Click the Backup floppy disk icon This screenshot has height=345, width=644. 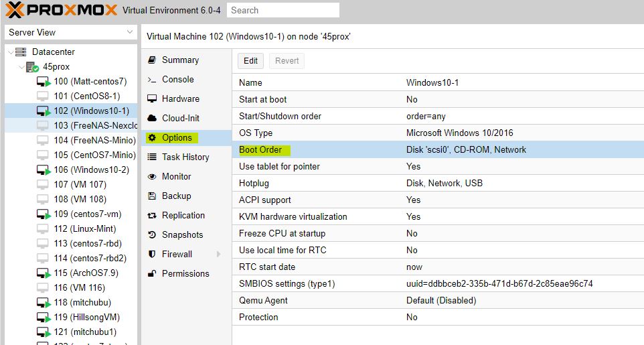152,196
